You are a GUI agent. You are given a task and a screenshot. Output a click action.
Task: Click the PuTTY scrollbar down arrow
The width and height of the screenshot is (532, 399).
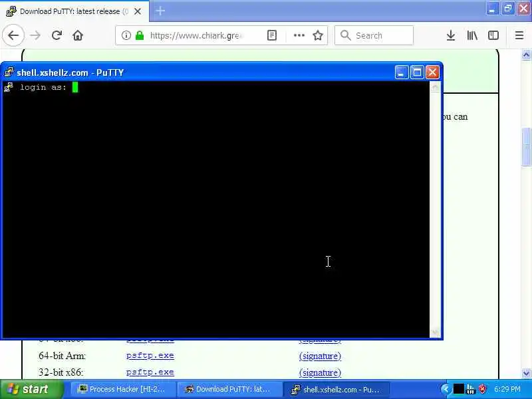[435, 332]
